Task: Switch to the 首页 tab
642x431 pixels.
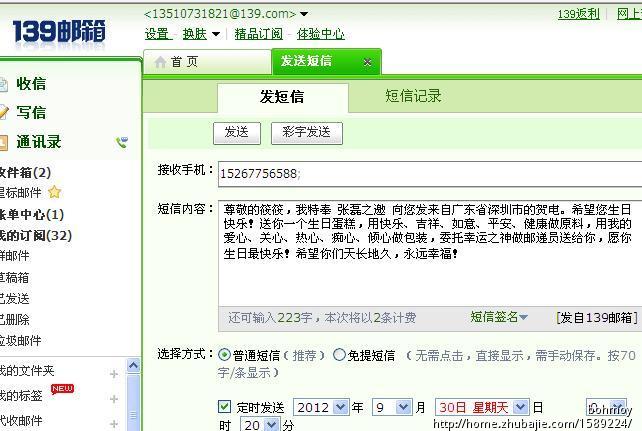Action: (x=207, y=62)
